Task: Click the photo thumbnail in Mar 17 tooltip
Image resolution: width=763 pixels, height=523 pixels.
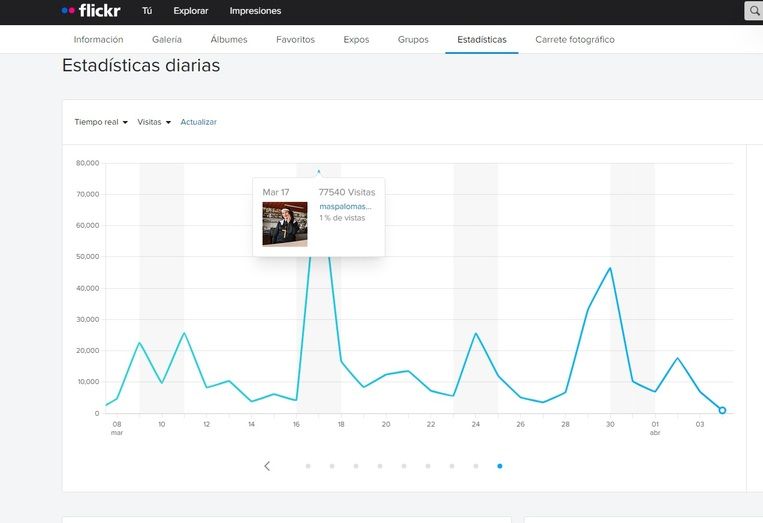Action: coord(285,224)
